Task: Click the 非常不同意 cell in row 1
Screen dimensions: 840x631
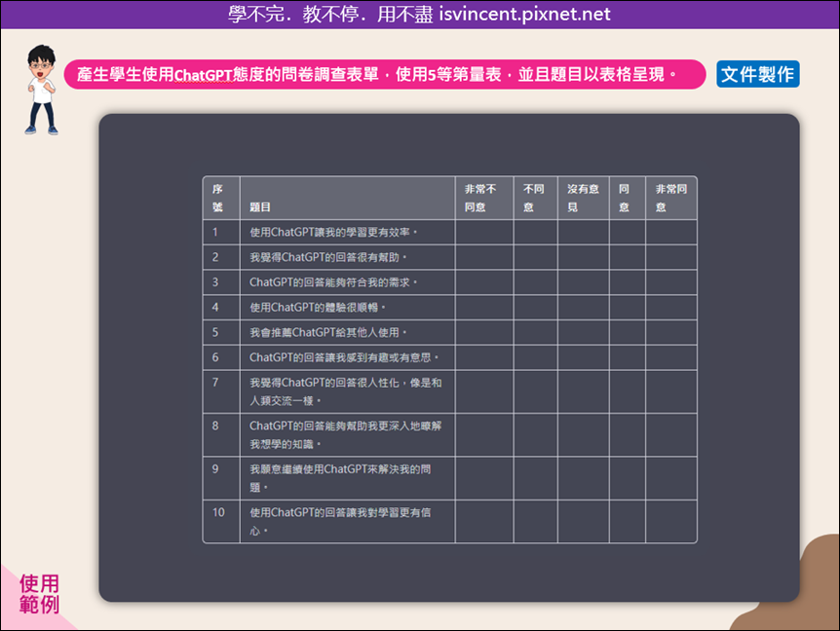Action: click(484, 233)
